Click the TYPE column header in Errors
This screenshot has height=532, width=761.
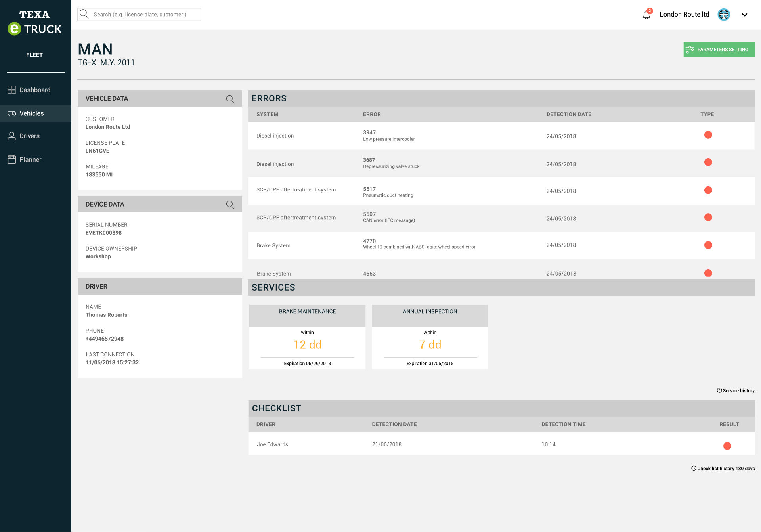pyautogui.click(x=707, y=114)
